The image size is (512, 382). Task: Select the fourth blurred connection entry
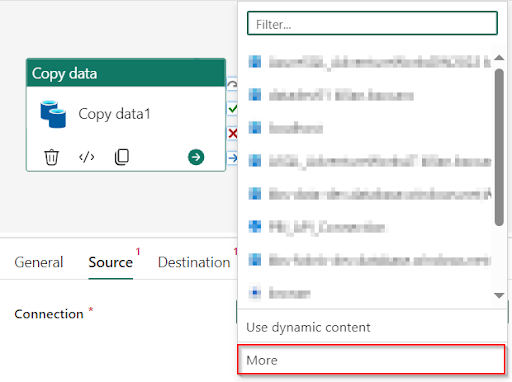click(x=369, y=161)
